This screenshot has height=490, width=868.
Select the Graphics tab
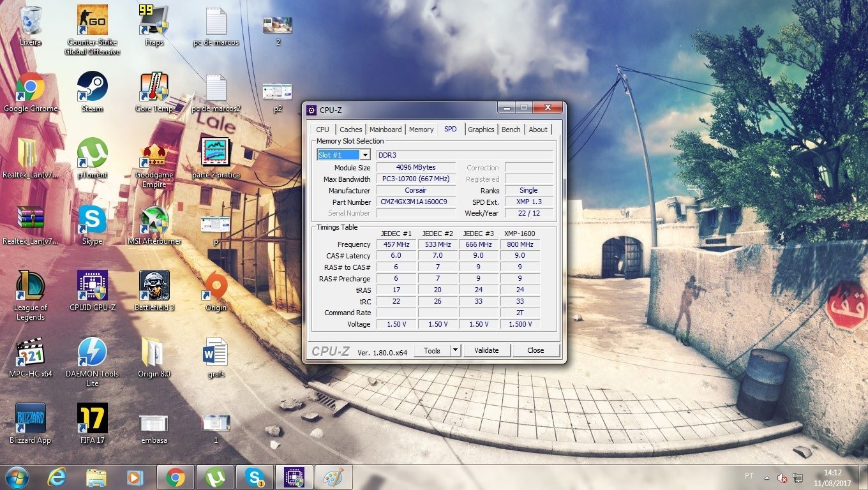(481, 130)
